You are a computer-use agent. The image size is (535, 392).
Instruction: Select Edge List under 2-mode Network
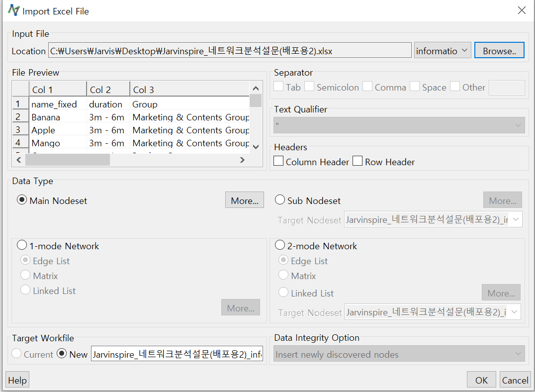tap(283, 260)
